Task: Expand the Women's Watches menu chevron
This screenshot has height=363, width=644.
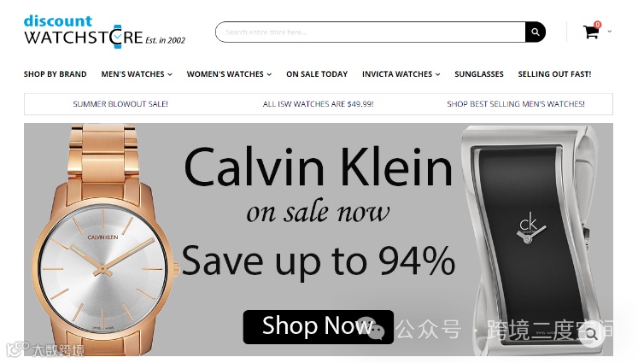Action: coord(269,74)
